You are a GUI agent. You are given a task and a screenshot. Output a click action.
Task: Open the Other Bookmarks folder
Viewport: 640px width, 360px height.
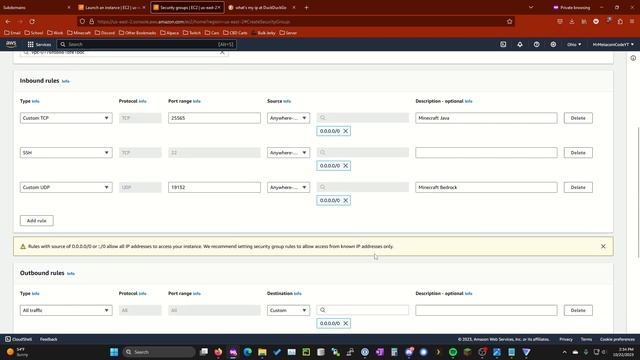pyautogui.click(x=138, y=33)
